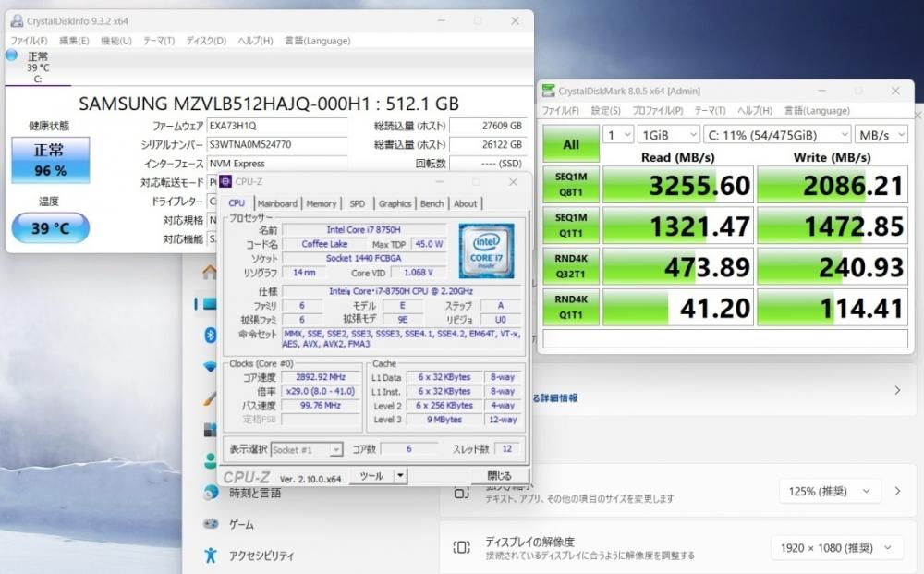
Task: Switch to the About tab in CPU-Z
Action: (465, 204)
